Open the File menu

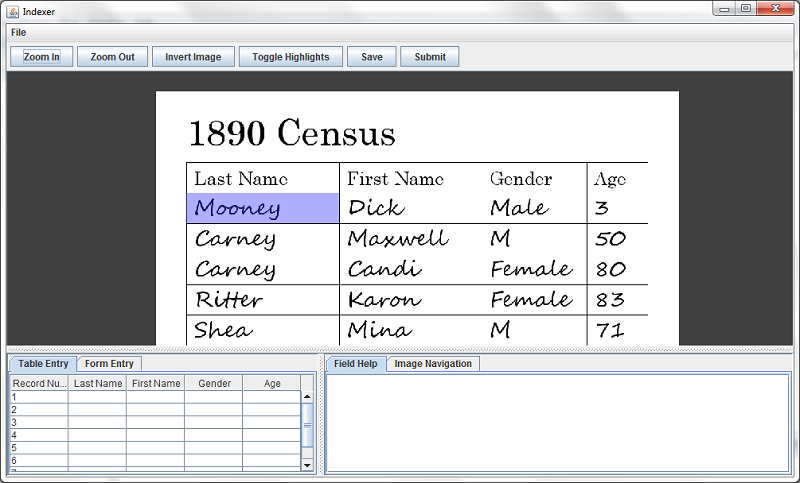[18, 32]
